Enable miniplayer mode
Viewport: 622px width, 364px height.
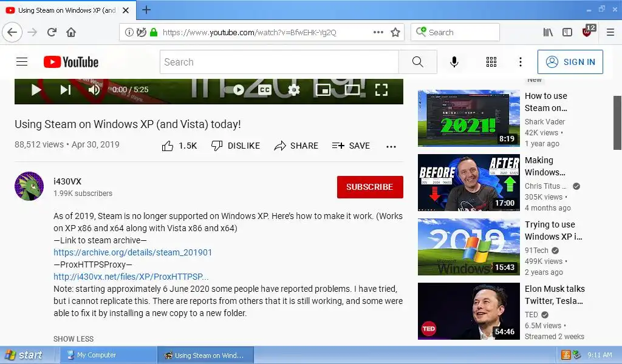point(323,90)
